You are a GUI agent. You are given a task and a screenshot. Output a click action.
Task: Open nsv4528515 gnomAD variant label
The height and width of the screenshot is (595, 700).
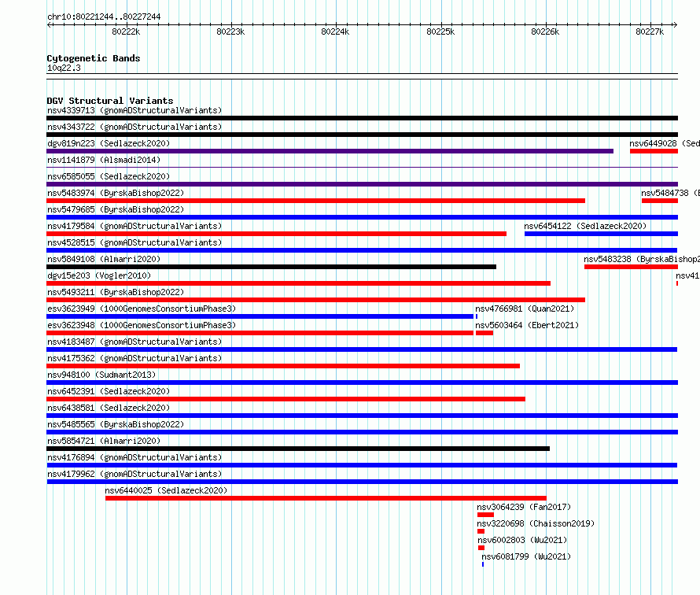coord(134,242)
